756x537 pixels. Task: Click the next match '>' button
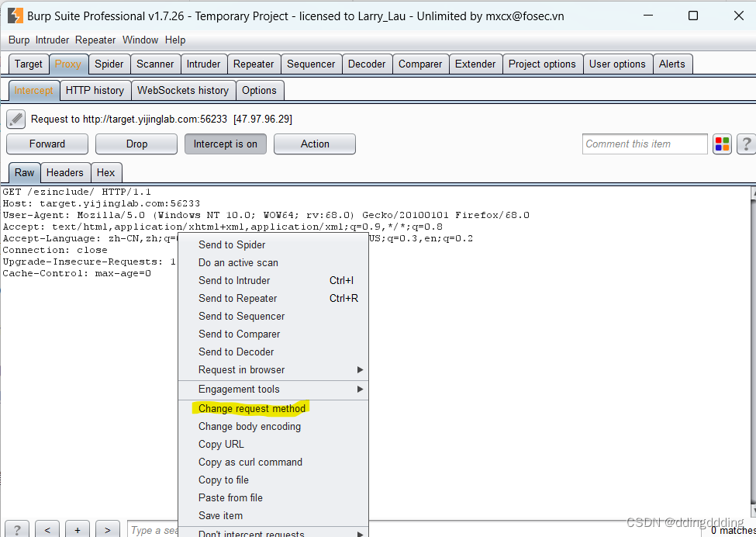107,529
